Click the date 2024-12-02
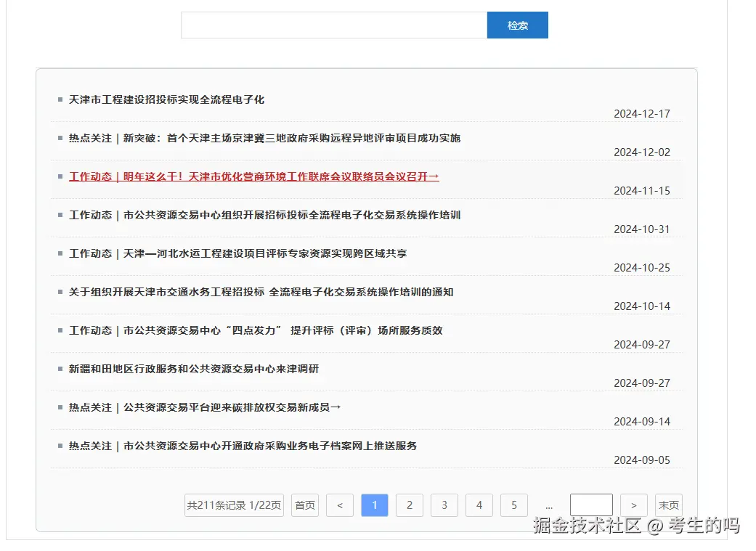Viewport: 756px width, 551px height. click(642, 152)
